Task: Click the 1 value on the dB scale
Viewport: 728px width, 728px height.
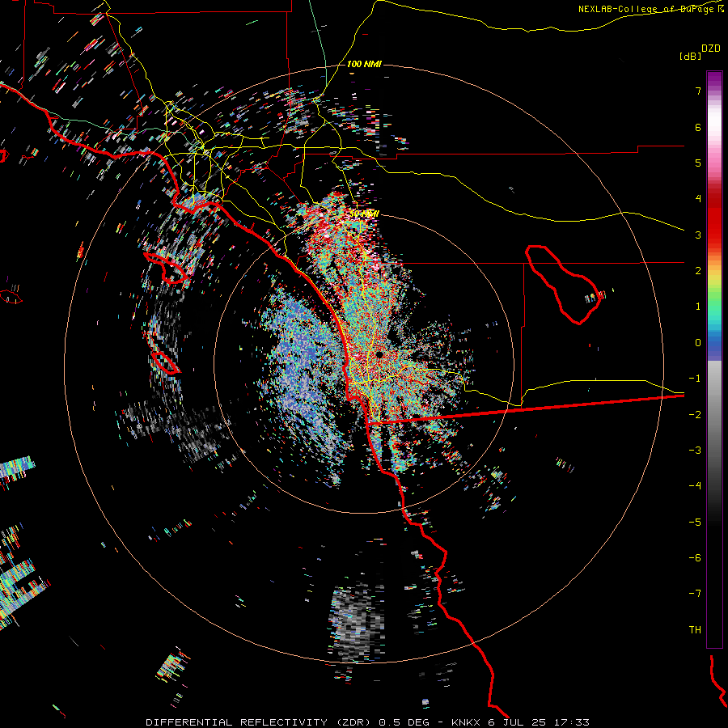Action: pos(698,307)
